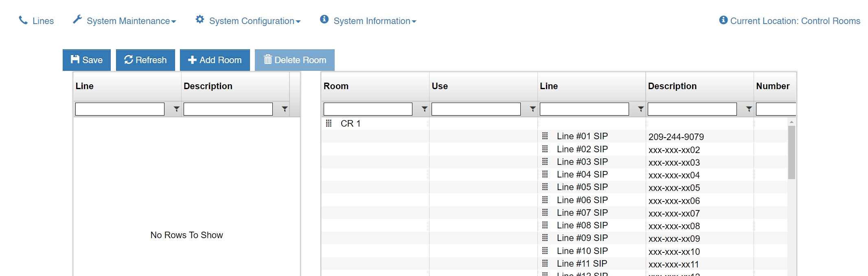Grab the drag handle for CR 1
Viewport: 868px width, 276px height.
329,123
